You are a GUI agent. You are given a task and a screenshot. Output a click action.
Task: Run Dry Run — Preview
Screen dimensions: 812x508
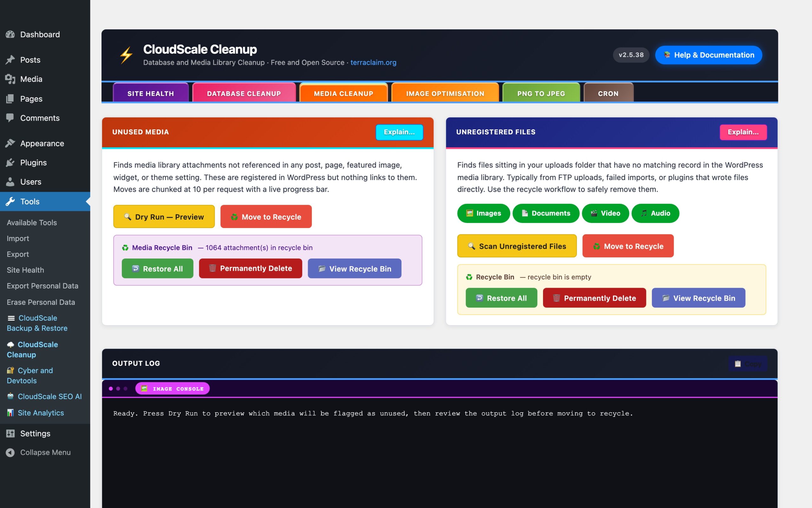point(164,217)
